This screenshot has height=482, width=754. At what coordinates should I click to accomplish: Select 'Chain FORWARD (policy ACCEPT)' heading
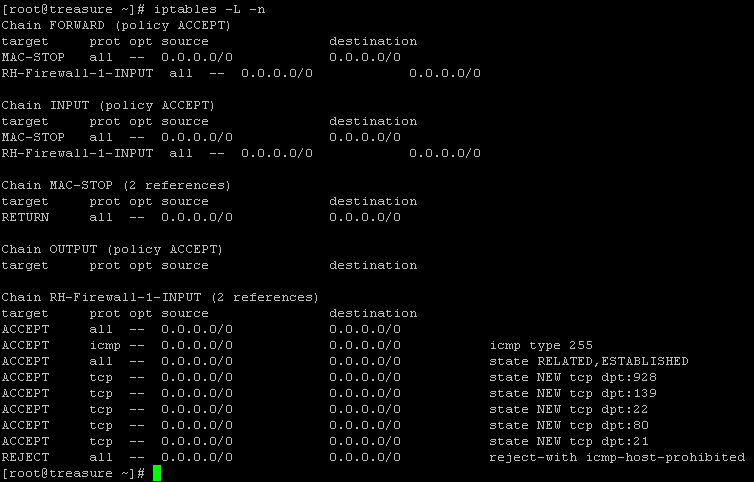116,25
